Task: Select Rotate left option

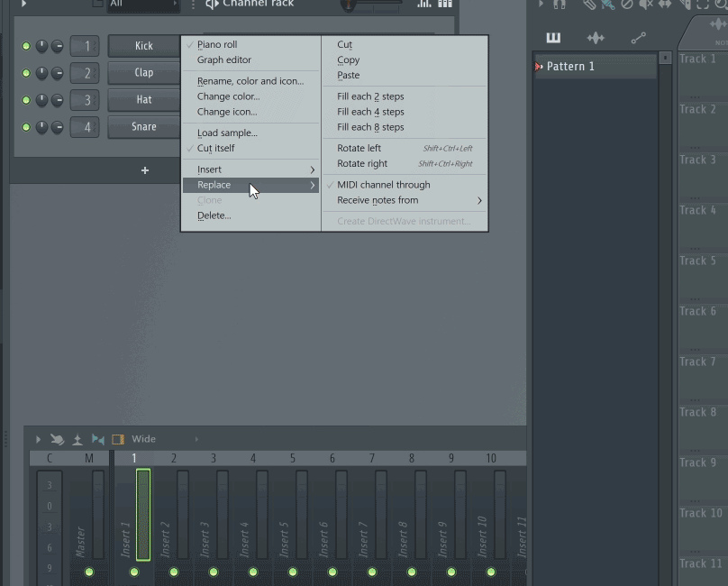Action: point(405,148)
